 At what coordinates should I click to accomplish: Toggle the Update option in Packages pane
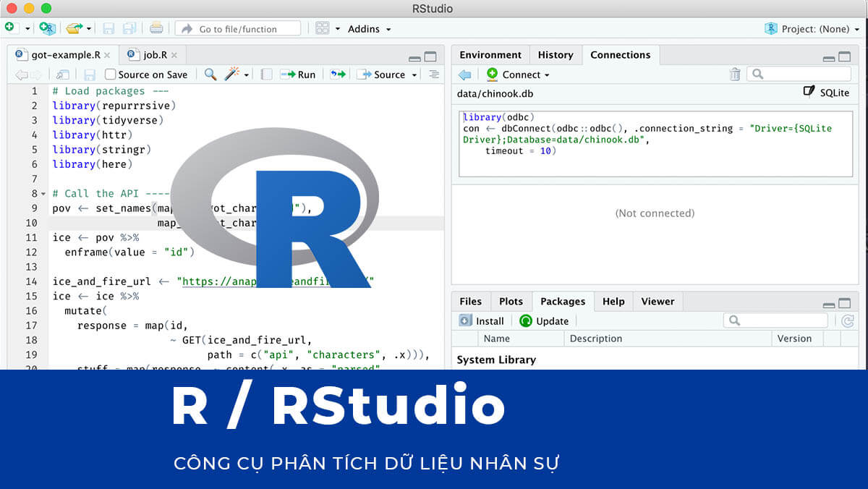[544, 320]
